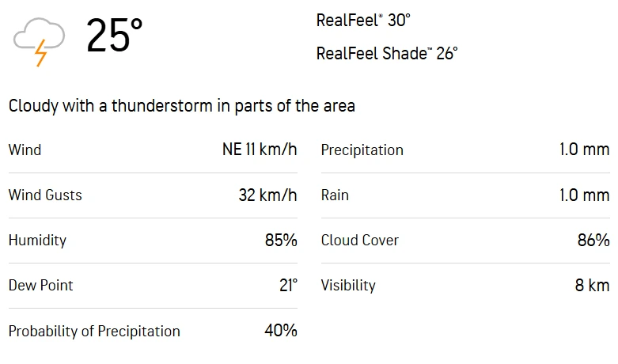Click the thunderstorm cloud weather icon
Screen dimensions: 618x364
coord(38,41)
